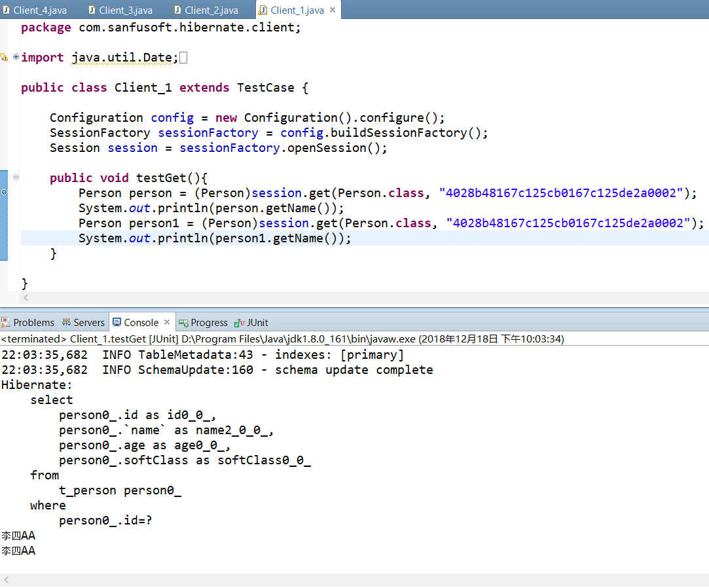The height and width of the screenshot is (588, 709).
Task: Click the terminated launch description line
Action: coord(283,339)
